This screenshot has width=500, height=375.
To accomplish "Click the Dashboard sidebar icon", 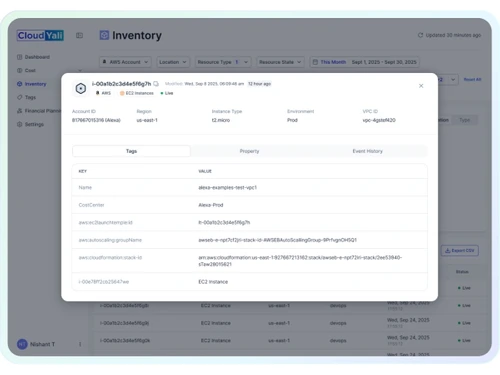I will pos(19,57).
